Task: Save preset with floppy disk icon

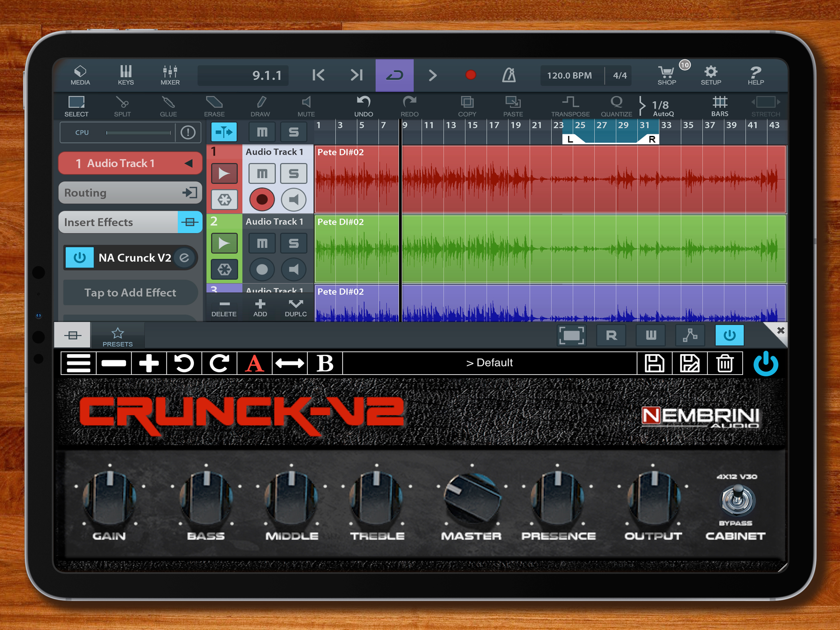Action: click(x=654, y=363)
